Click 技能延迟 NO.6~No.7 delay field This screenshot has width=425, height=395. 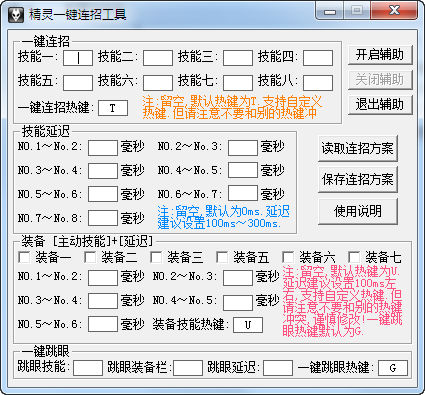coord(243,193)
